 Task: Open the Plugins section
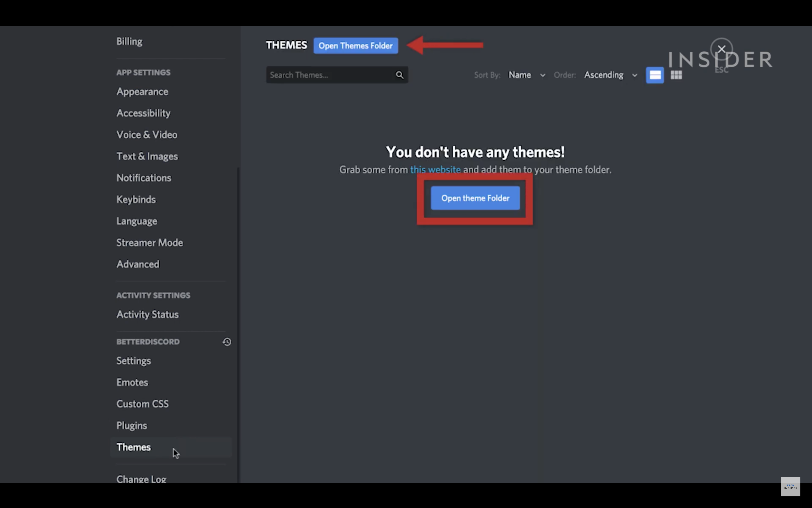[132, 426]
